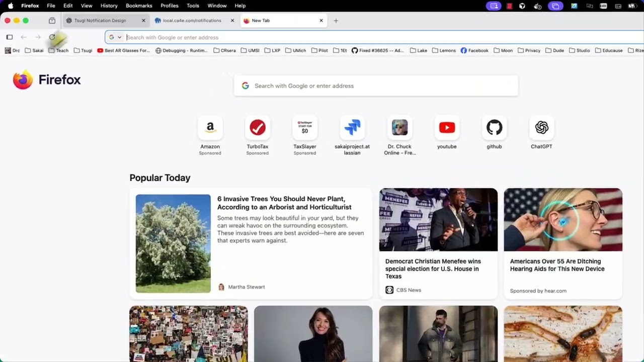
Task: Open the Lake bookmarks folder
Action: (x=419, y=50)
